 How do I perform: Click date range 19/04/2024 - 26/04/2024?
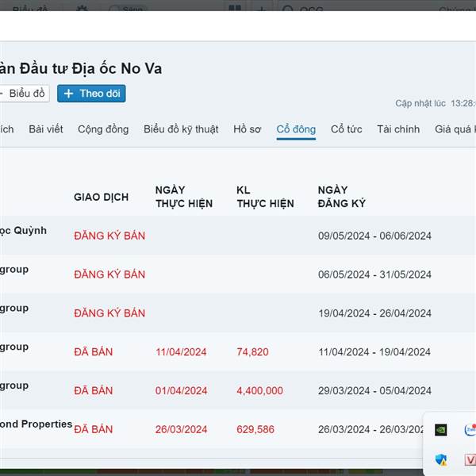tap(374, 313)
